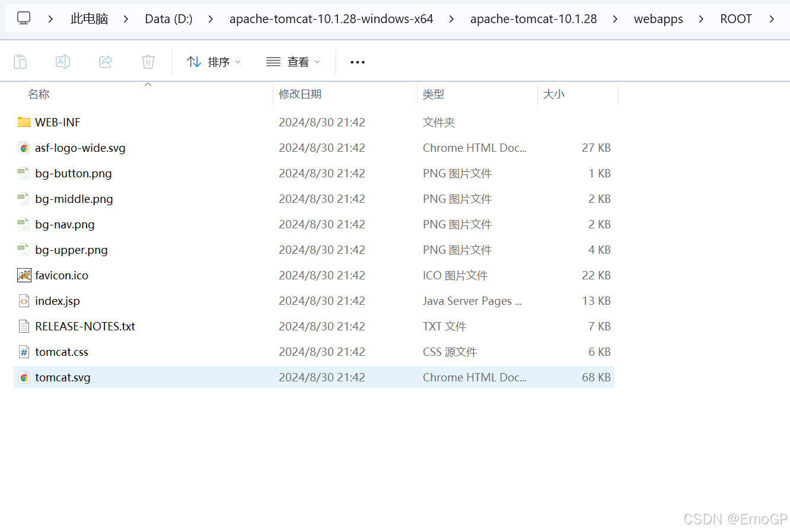Select the WEB-INF folder icon
Screen dimensions: 790x532
point(24,122)
